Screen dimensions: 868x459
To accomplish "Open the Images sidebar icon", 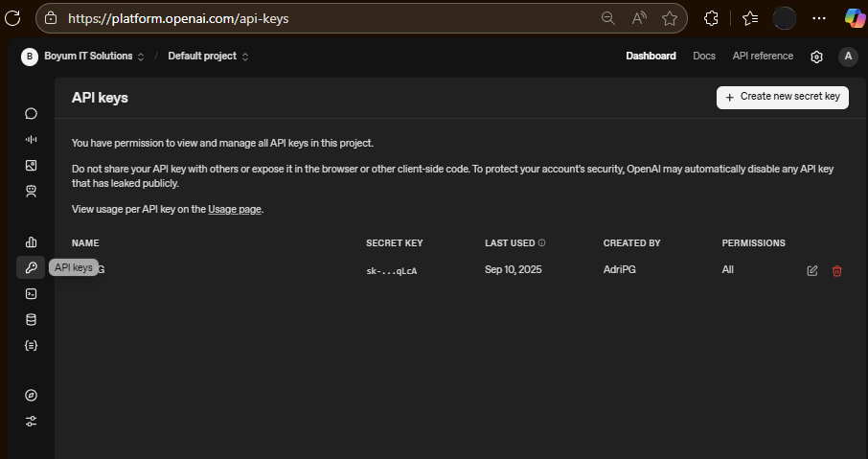I will [31, 165].
